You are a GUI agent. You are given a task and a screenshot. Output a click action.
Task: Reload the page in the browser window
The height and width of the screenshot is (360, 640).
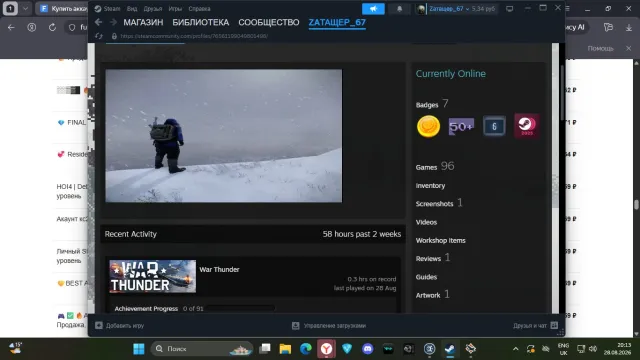pos(52,27)
